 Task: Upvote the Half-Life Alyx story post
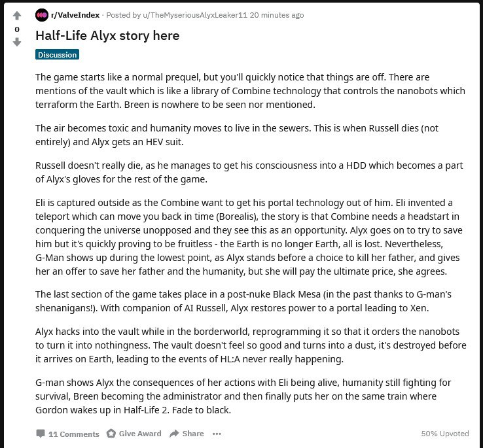click(17, 16)
